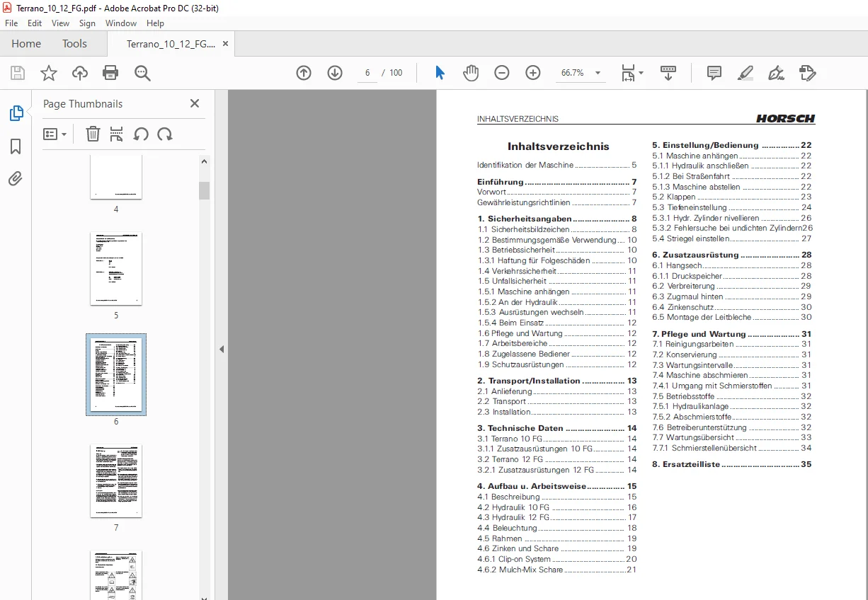
Task: Click the '7.3 Wartungsintervalle' entry
Action: coord(732,365)
